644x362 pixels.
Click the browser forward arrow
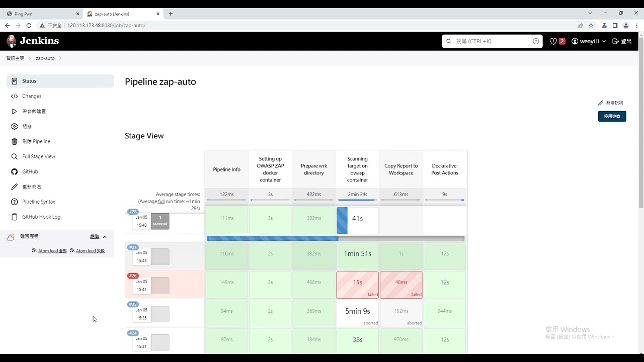18,25
